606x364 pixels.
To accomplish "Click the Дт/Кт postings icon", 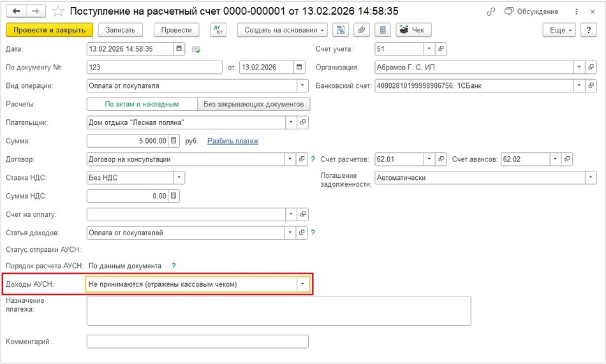I will pyautogui.click(x=218, y=30).
